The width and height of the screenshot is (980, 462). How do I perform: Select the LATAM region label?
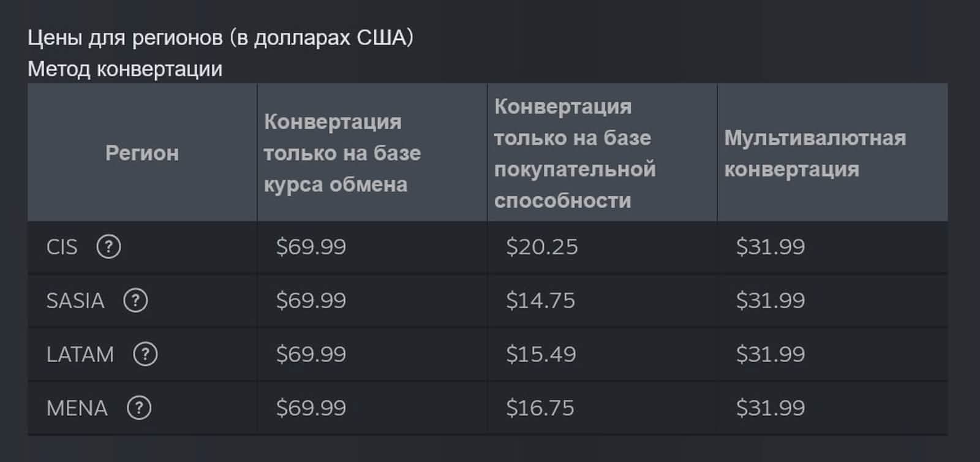[x=80, y=354]
